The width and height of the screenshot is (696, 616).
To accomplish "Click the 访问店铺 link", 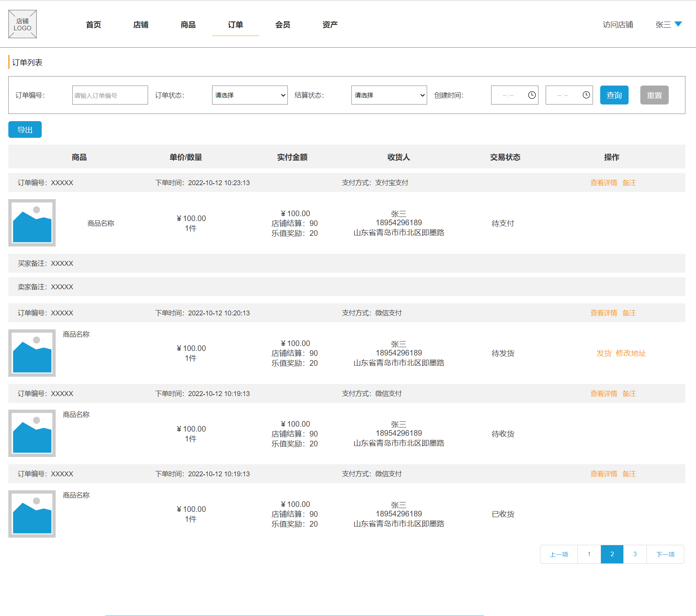I will click(618, 25).
